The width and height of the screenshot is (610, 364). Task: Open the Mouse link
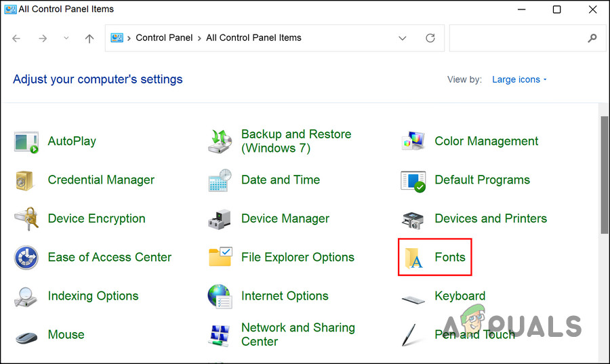tap(66, 334)
